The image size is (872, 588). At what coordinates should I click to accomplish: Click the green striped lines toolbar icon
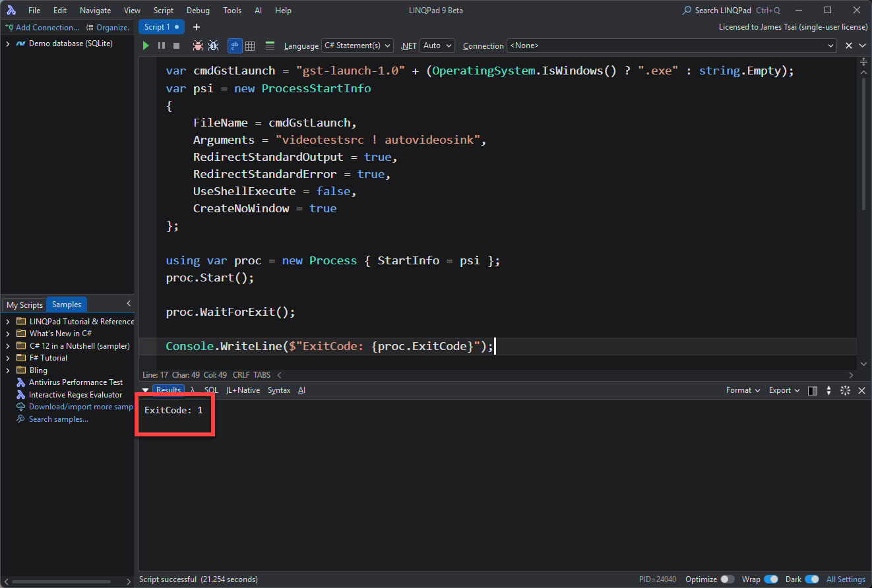(270, 45)
